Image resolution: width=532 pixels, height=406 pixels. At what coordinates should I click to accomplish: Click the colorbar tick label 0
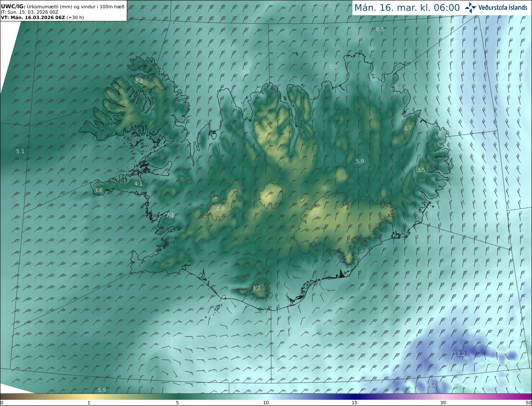2,403
